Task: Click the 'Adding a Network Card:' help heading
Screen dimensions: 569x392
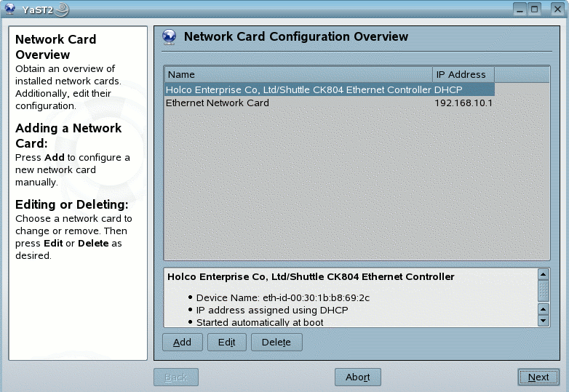Action: pyautogui.click(x=68, y=135)
